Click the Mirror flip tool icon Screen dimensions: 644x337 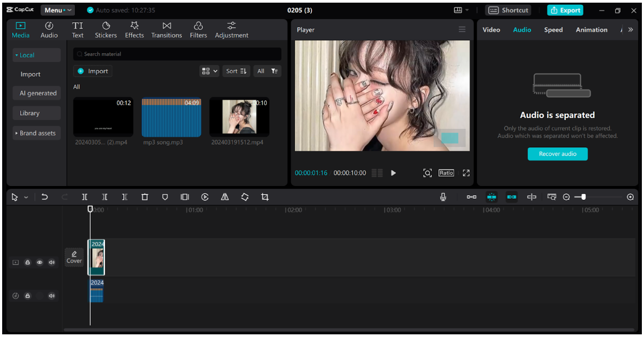pyautogui.click(x=225, y=197)
